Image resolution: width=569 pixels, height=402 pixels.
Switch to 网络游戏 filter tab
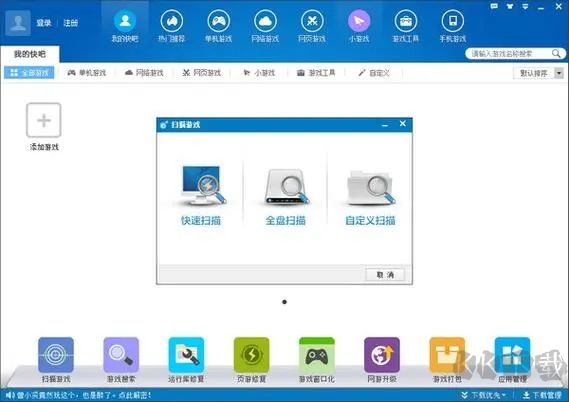click(x=144, y=73)
